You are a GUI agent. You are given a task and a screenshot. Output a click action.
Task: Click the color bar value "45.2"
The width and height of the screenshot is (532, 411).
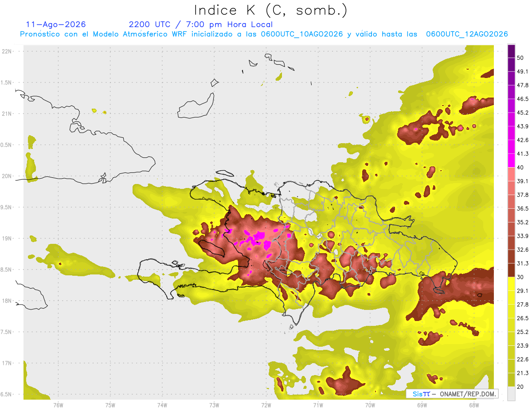click(522, 113)
